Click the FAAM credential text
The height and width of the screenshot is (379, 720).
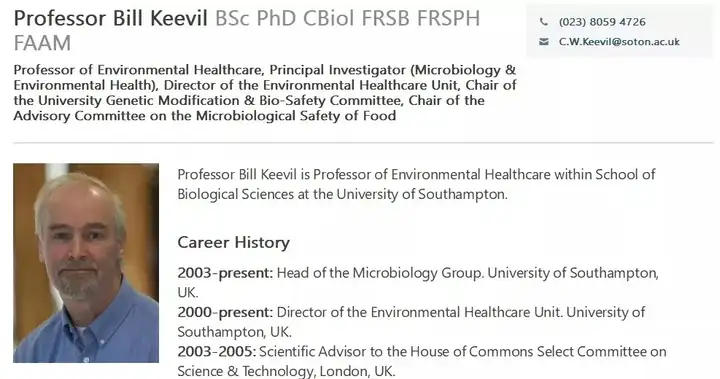pos(42,44)
